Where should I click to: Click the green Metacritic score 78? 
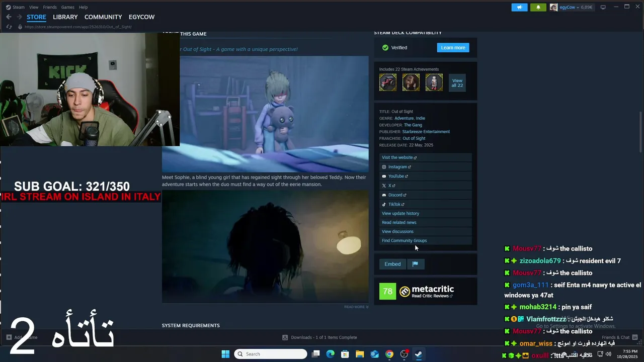(387, 291)
